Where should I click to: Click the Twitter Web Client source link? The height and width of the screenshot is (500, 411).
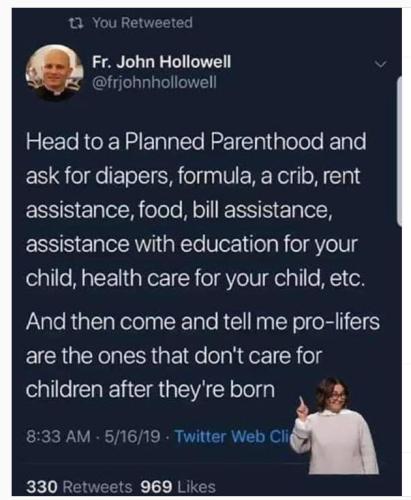click(232, 436)
